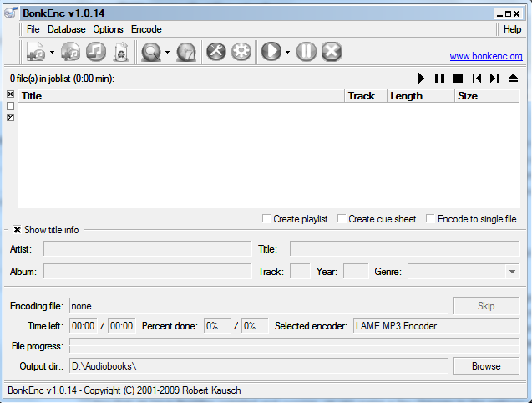Open the File menu
532x403 pixels.
point(33,29)
